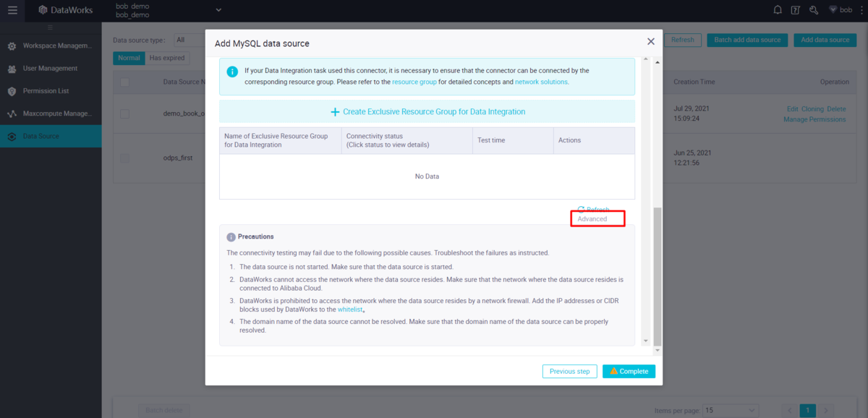Image resolution: width=868 pixels, height=418 pixels.
Task: Click the dialog scrollbar thumb
Action: click(x=657, y=276)
